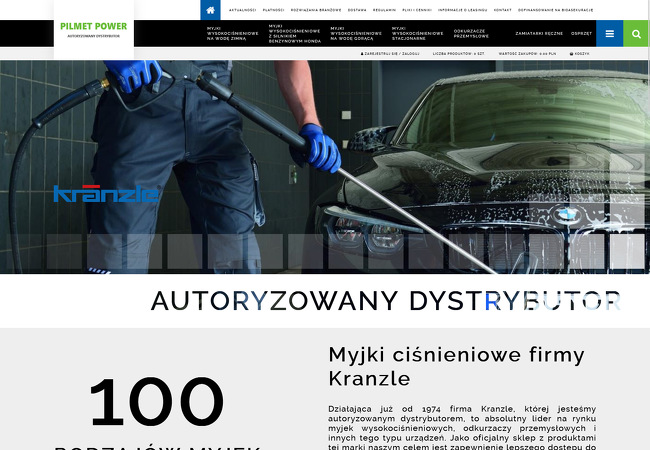This screenshot has width=650, height=450.
Task: Go to the home page via house icon
Action: click(x=210, y=10)
